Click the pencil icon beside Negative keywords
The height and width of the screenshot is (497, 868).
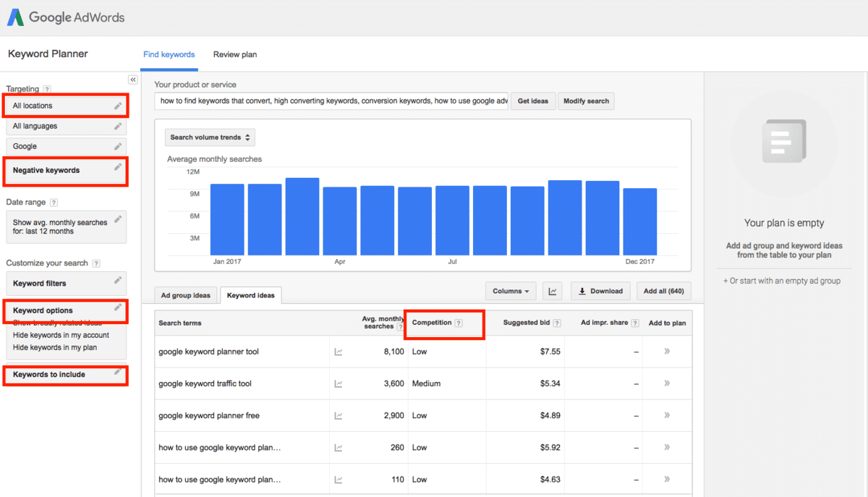(x=118, y=168)
